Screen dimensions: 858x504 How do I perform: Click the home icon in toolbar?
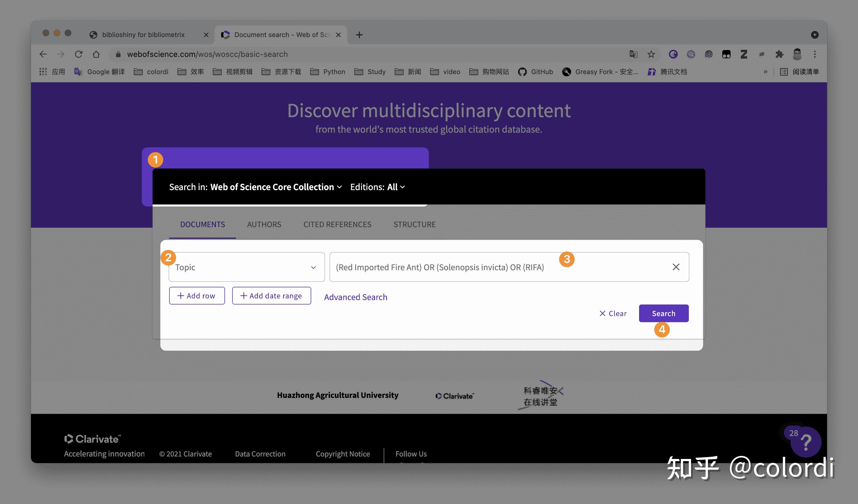coord(96,54)
